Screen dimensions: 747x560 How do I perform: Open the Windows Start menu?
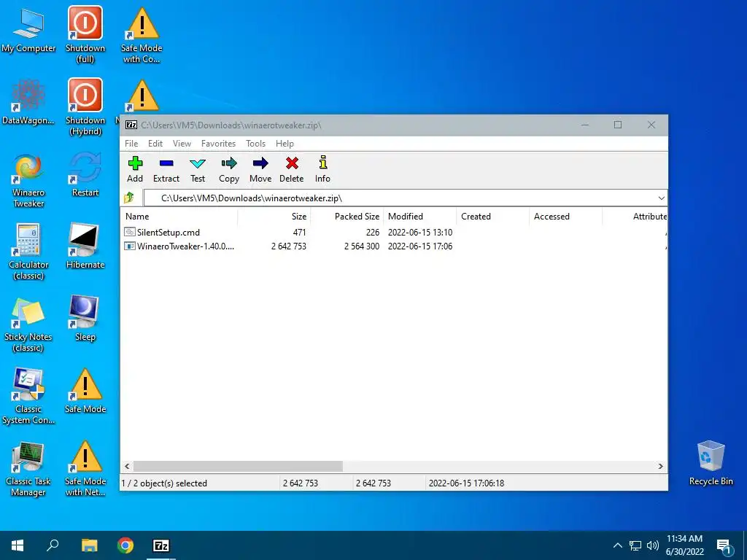coord(18,545)
